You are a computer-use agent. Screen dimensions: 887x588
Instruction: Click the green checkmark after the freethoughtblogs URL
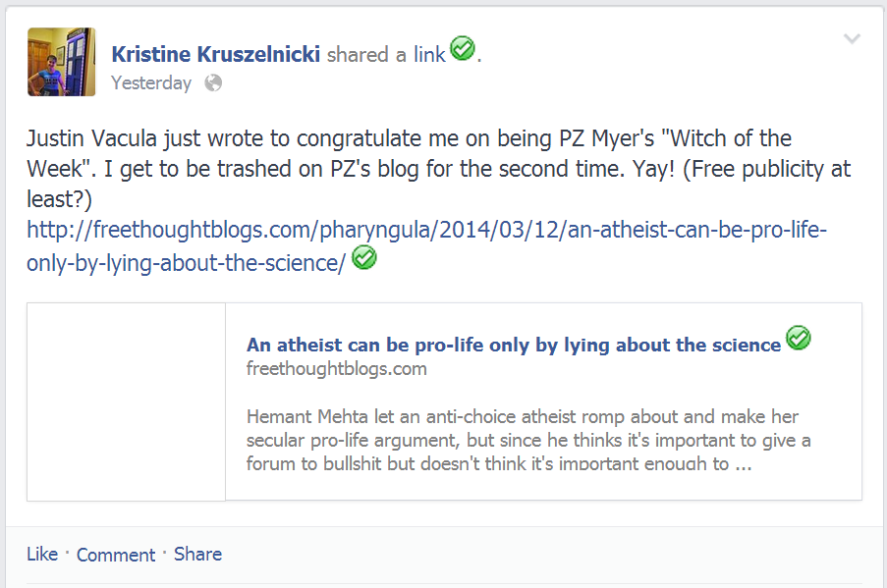pos(364,257)
